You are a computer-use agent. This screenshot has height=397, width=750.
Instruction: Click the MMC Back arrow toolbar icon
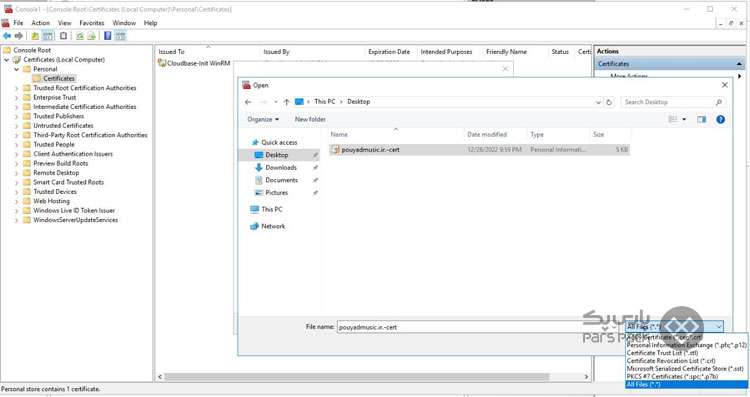(x=7, y=36)
